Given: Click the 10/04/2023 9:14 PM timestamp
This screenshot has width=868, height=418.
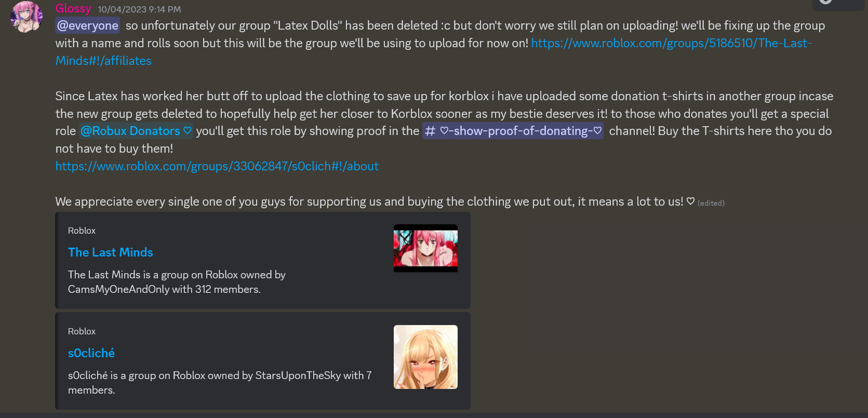Looking at the screenshot, I should [139, 9].
